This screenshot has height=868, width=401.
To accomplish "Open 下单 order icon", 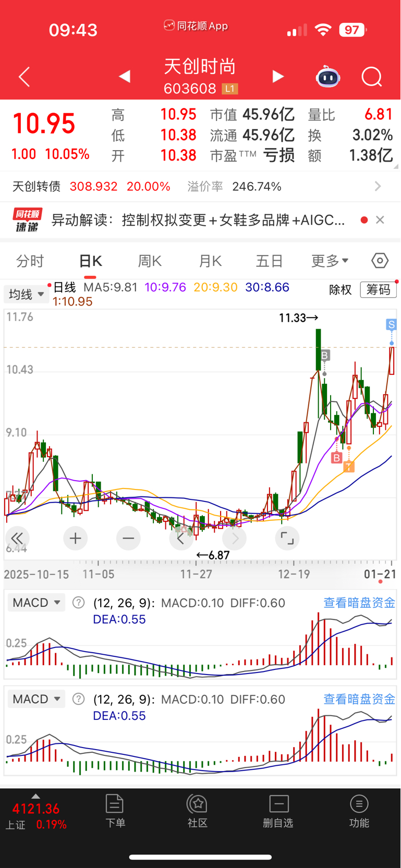I will pyautogui.click(x=115, y=811).
